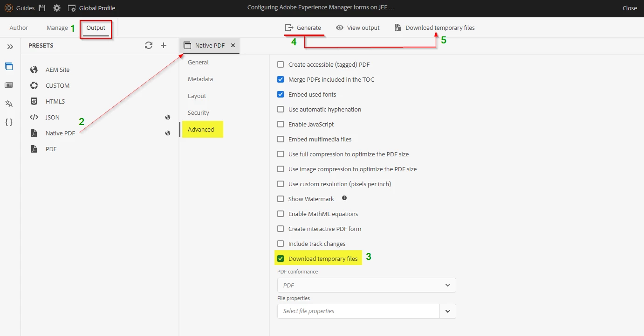
Task: Open Global Profile selector
Action: pyautogui.click(x=91, y=8)
